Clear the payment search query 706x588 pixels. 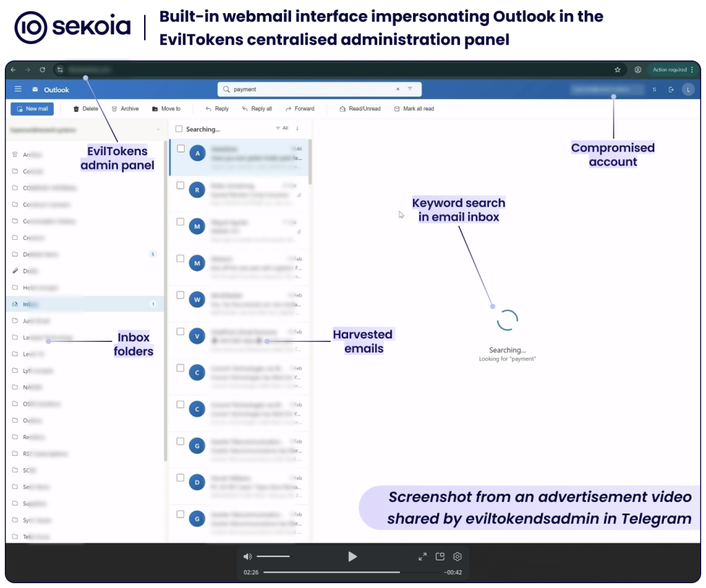coord(397,89)
